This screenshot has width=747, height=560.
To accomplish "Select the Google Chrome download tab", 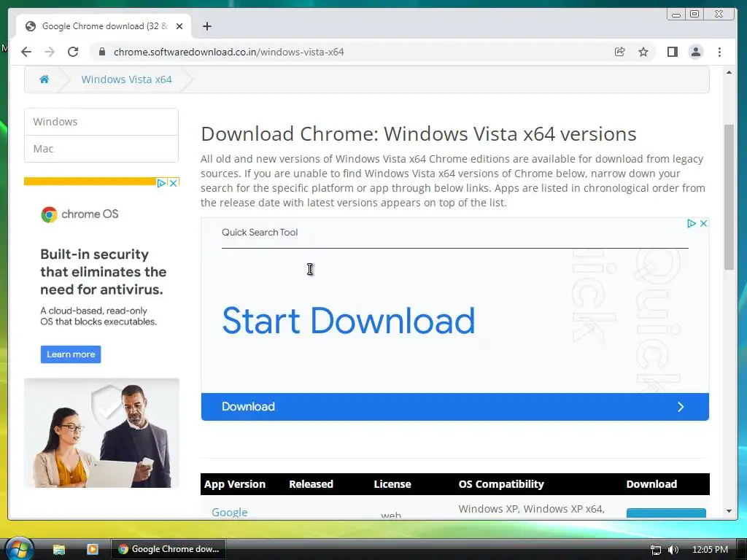I will 104,26.
